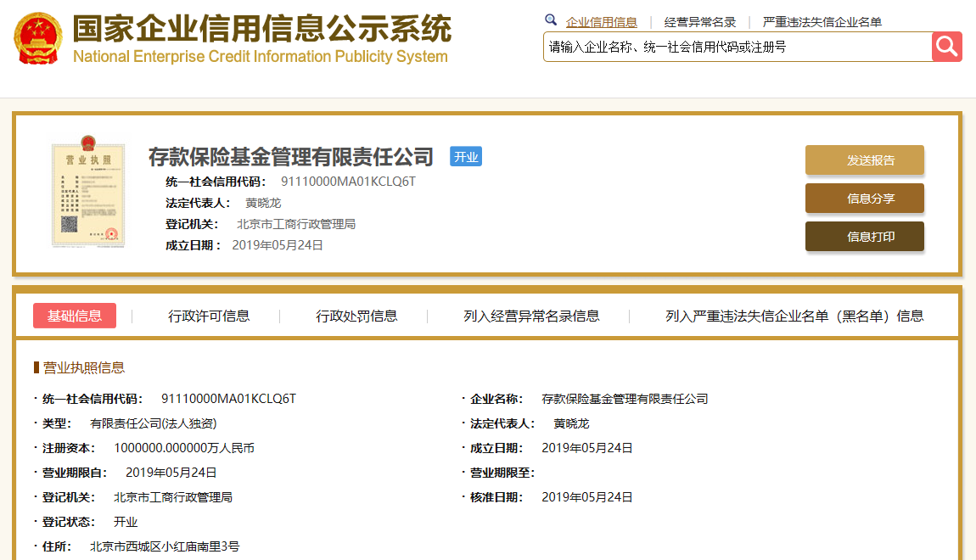
Task: Click 北京市工商行政管理局 in license info section
Action: 173,497
